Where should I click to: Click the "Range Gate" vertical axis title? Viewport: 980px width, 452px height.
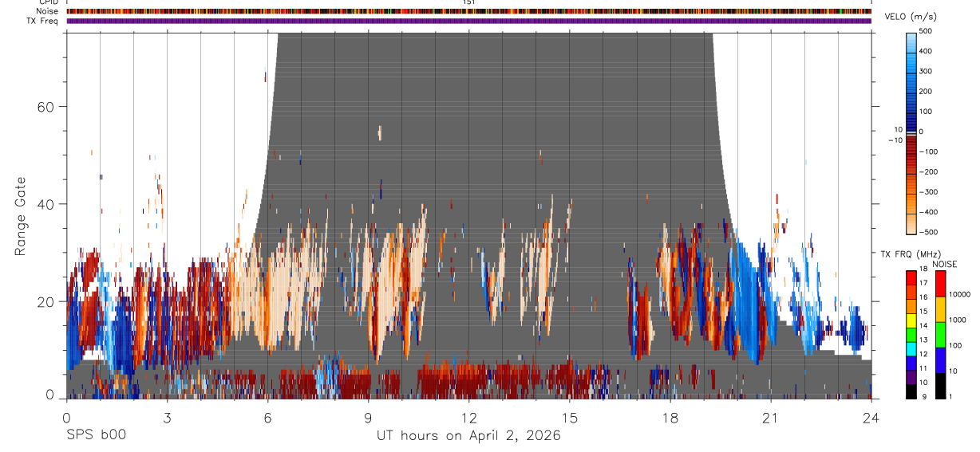click(21, 217)
